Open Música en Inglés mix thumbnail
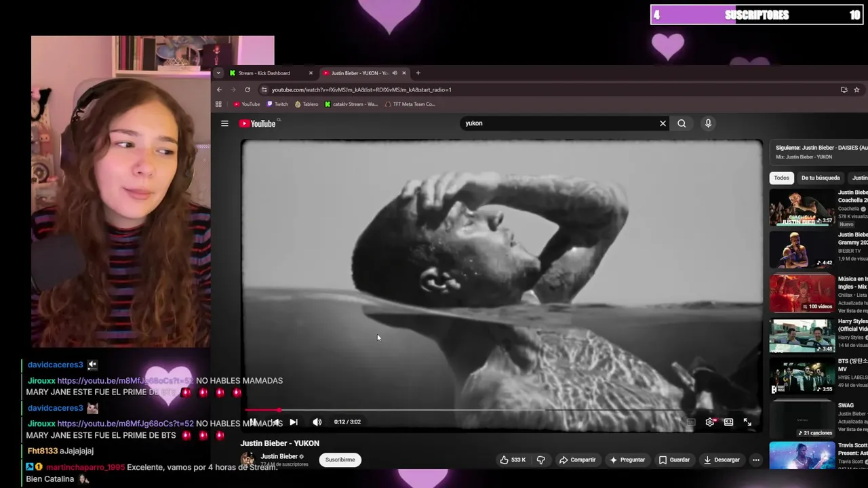The width and height of the screenshot is (868, 488). click(802, 293)
